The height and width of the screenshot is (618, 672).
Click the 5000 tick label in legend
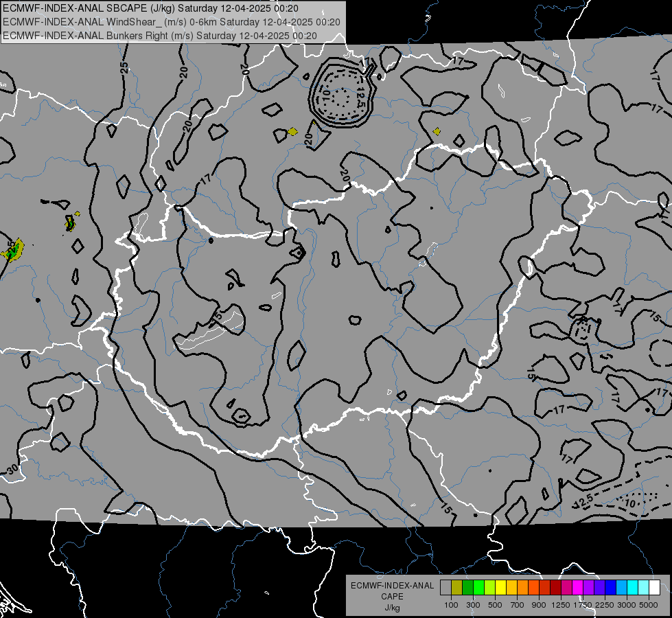coord(649,605)
